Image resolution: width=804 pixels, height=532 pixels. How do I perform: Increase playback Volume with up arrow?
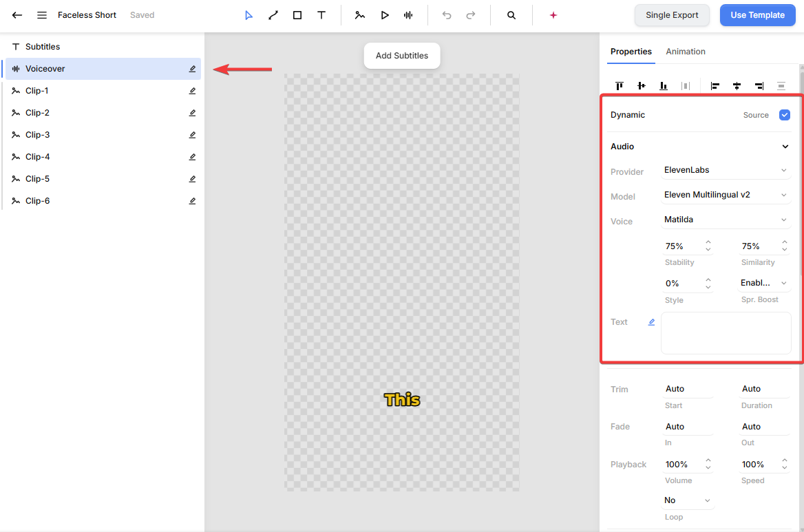click(x=708, y=460)
